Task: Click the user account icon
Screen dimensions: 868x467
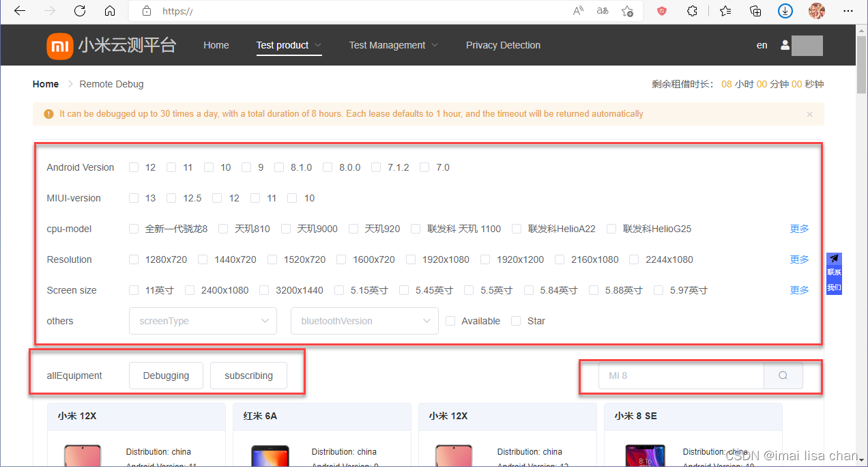Action: pos(785,45)
